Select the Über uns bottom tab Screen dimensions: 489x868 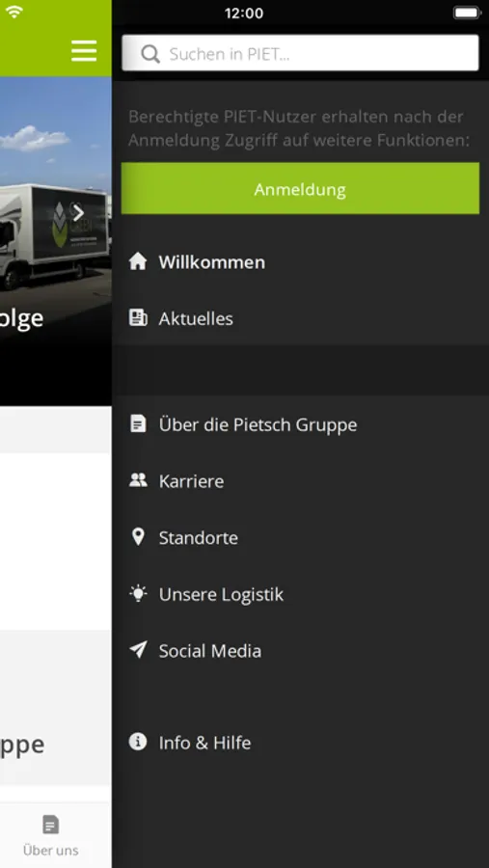click(x=51, y=836)
